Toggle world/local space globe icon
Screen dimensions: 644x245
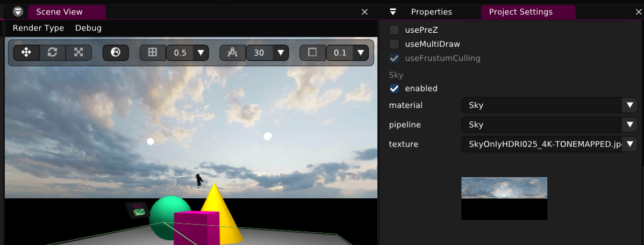coord(116,52)
